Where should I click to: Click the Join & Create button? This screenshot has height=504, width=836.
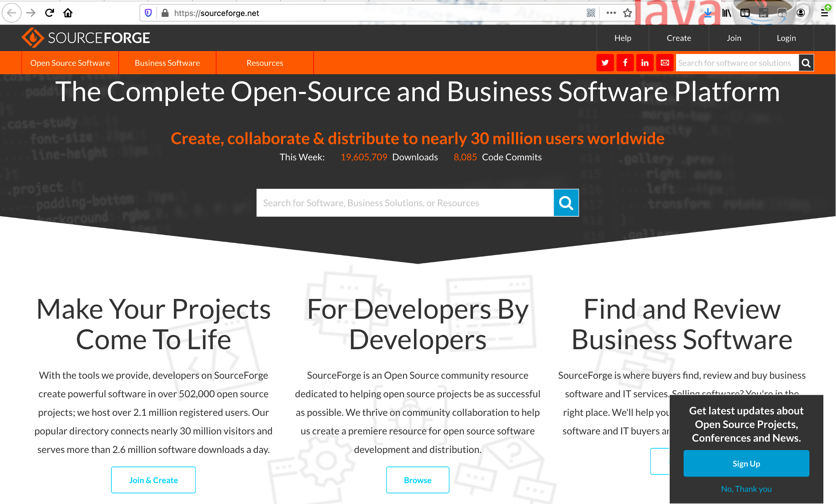[153, 480]
